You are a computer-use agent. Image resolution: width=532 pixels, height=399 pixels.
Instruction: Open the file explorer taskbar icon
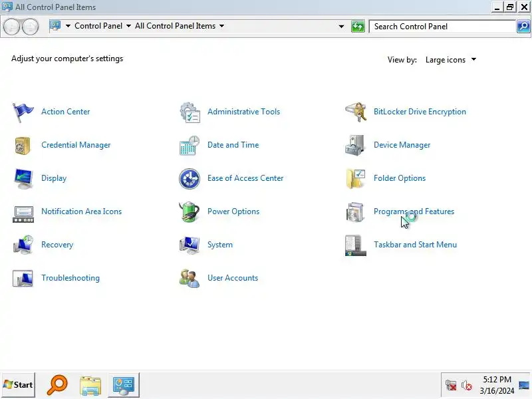tap(90, 385)
